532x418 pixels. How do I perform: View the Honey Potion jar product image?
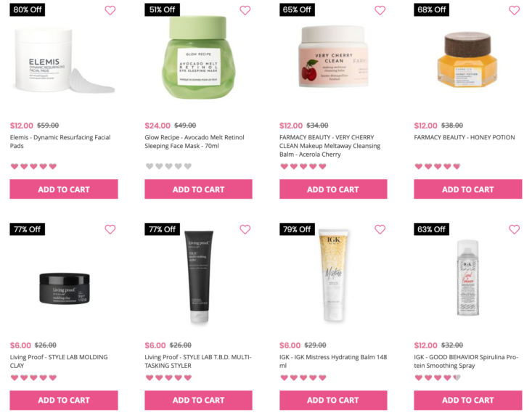467,60
